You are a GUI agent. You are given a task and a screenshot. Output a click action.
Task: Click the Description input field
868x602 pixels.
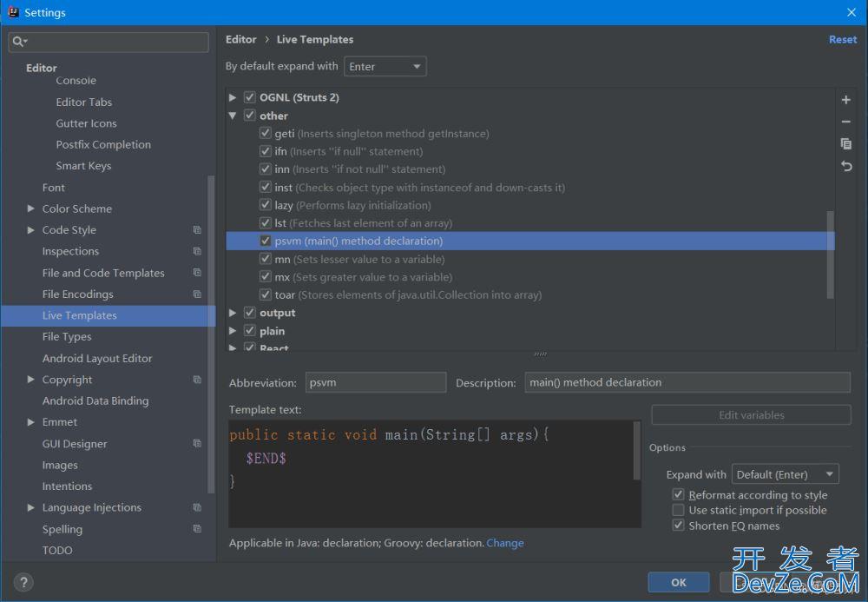pyautogui.click(x=687, y=383)
